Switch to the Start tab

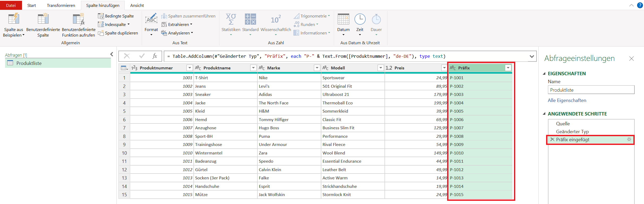click(x=32, y=5)
